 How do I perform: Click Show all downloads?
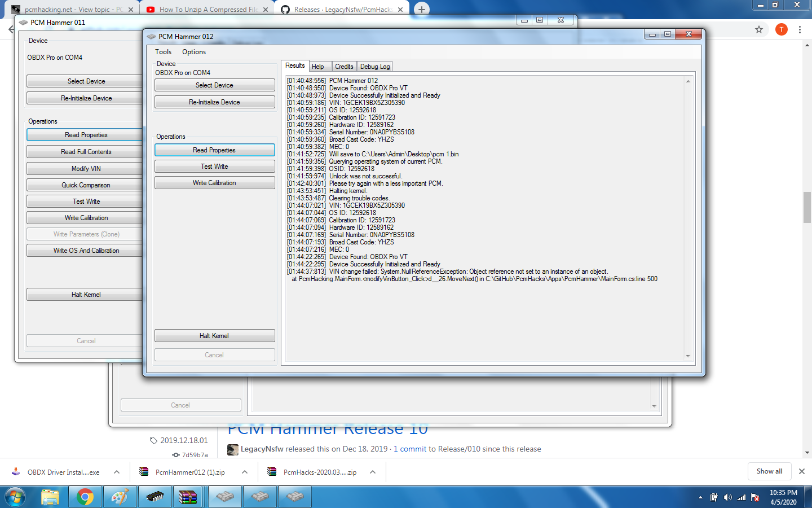click(769, 471)
